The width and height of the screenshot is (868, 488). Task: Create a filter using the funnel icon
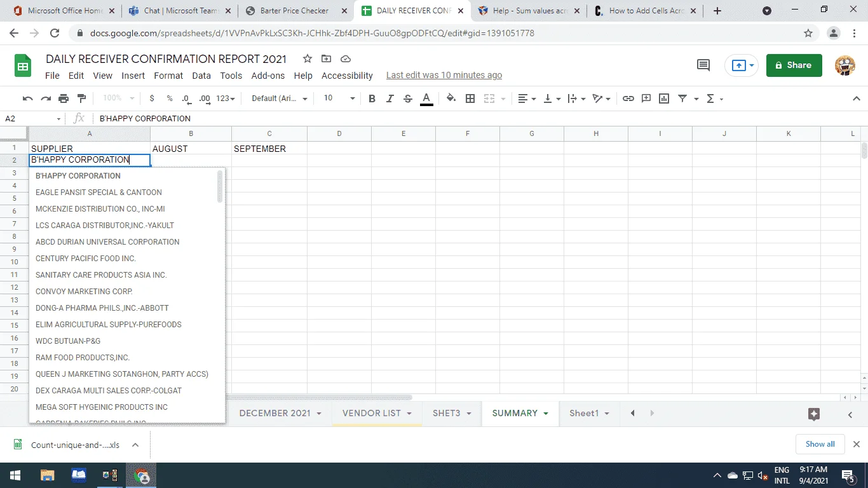tap(682, 98)
